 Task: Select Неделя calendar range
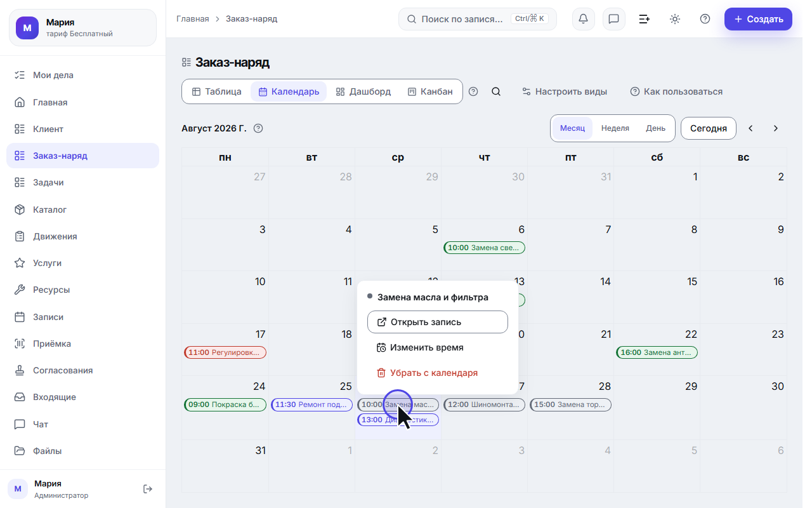(x=615, y=128)
